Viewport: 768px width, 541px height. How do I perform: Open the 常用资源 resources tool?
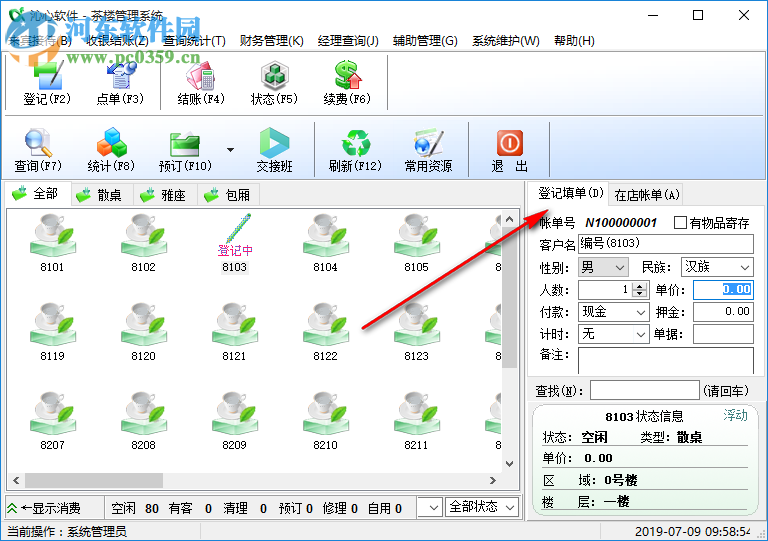429,150
